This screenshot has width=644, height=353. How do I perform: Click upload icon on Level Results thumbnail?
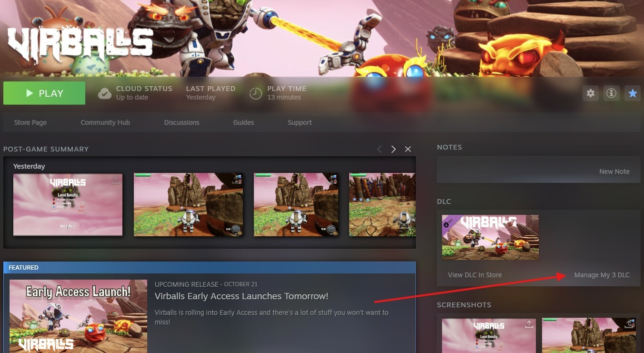pos(116,180)
